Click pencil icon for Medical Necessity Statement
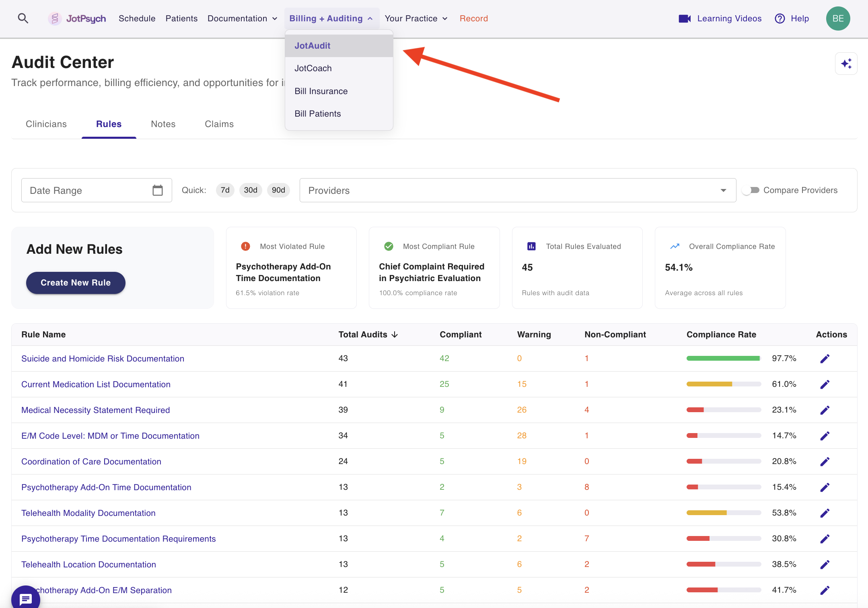 click(x=825, y=410)
